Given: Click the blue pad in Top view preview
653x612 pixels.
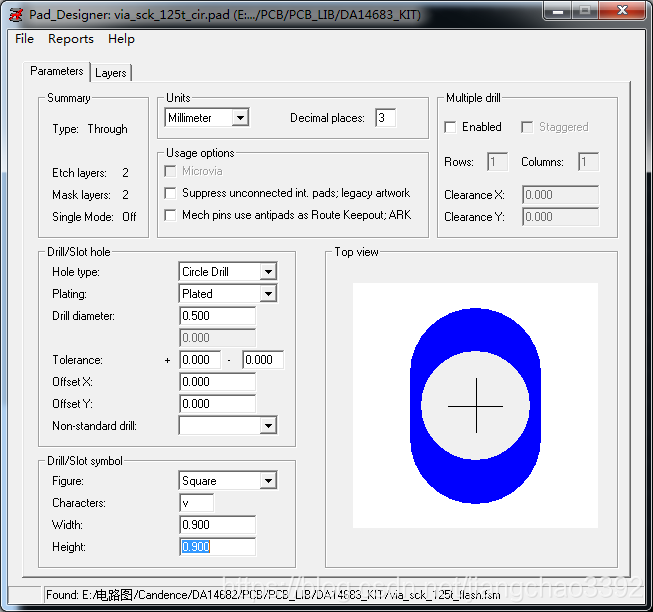Looking at the screenshot, I should 475,330.
